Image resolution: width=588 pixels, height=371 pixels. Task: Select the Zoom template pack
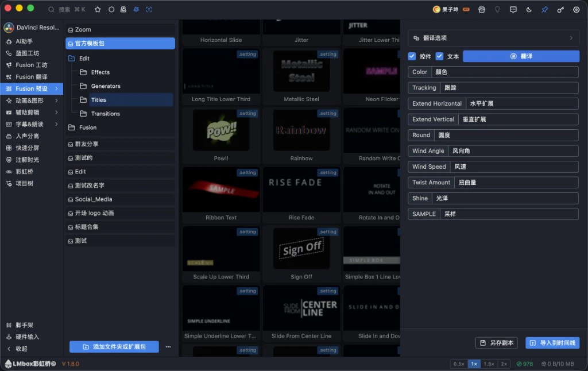120,30
